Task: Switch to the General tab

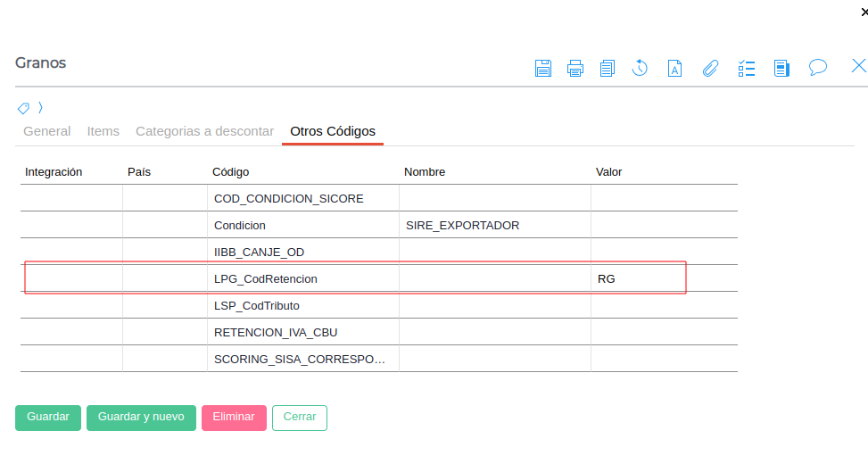Action: pyautogui.click(x=47, y=131)
